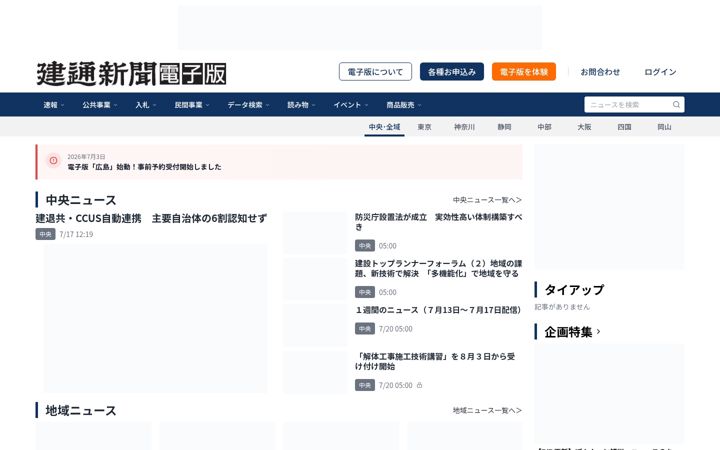This screenshot has width=720, height=450.
Task: Click the 2026年7月3日 announcement date
Action: [86, 157]
